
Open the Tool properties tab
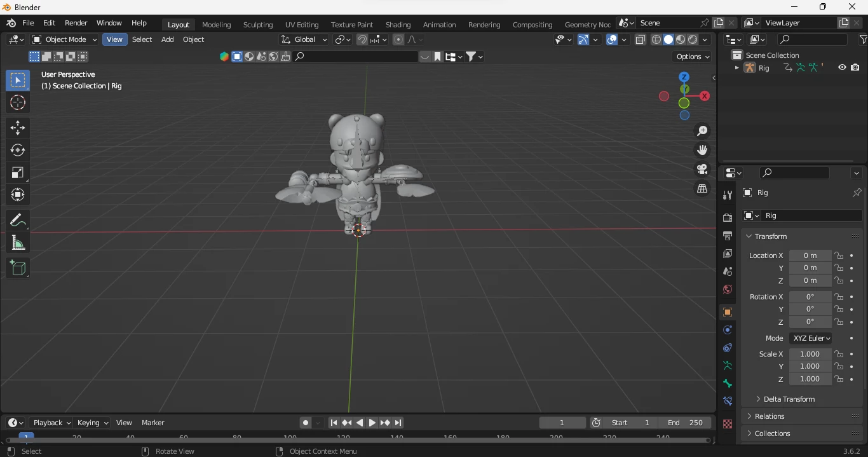pos(728,194)
